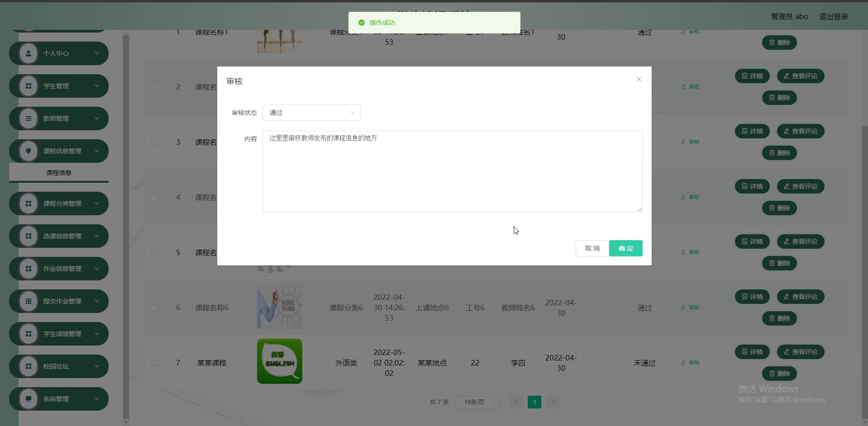Click the 审核 edit icon in row 2
The height and width of the screenshot is (426, 868).
click(683, 87)
